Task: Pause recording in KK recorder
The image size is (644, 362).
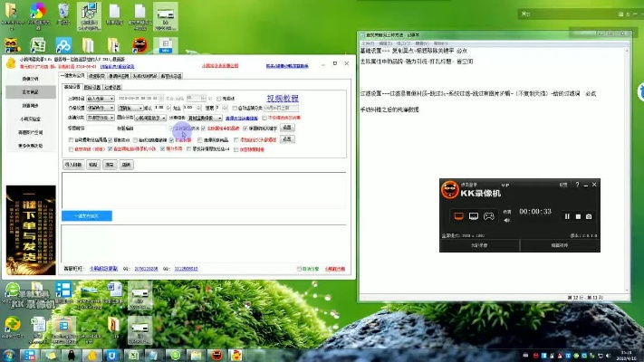Action: 567,216
